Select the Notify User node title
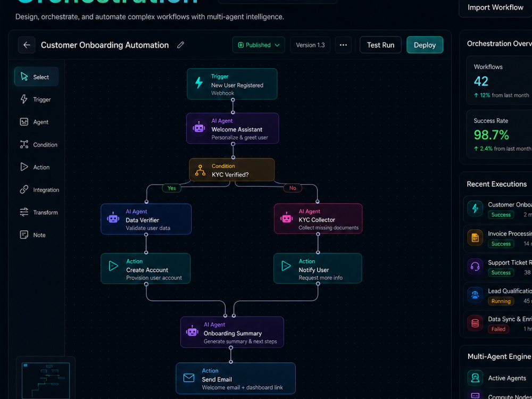This screenshot has height=399, width=532. 313,270
